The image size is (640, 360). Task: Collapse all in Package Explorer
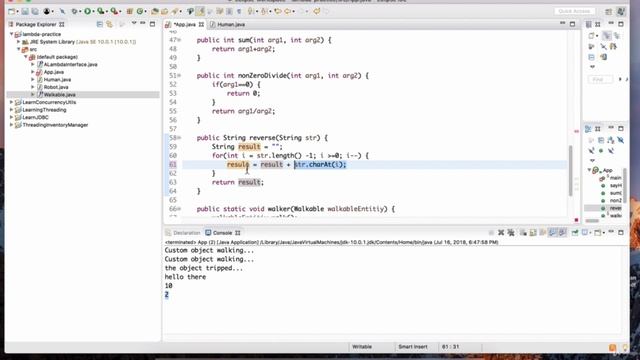(100, 24)
